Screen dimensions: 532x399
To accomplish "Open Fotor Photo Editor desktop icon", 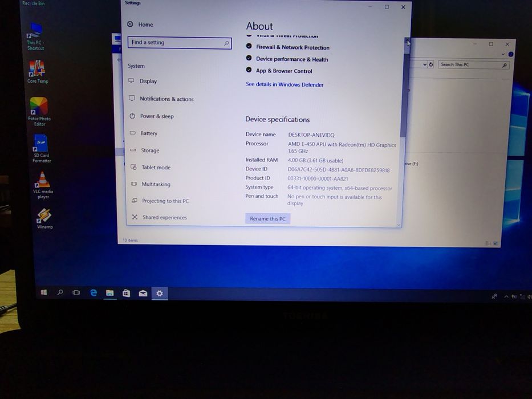I will pos(39,112).
